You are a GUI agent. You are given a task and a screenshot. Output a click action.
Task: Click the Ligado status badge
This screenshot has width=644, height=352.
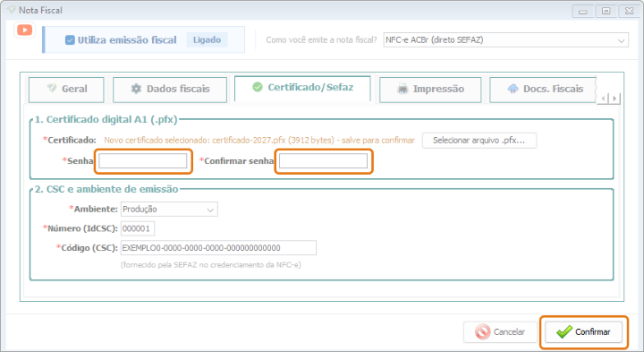207,40
